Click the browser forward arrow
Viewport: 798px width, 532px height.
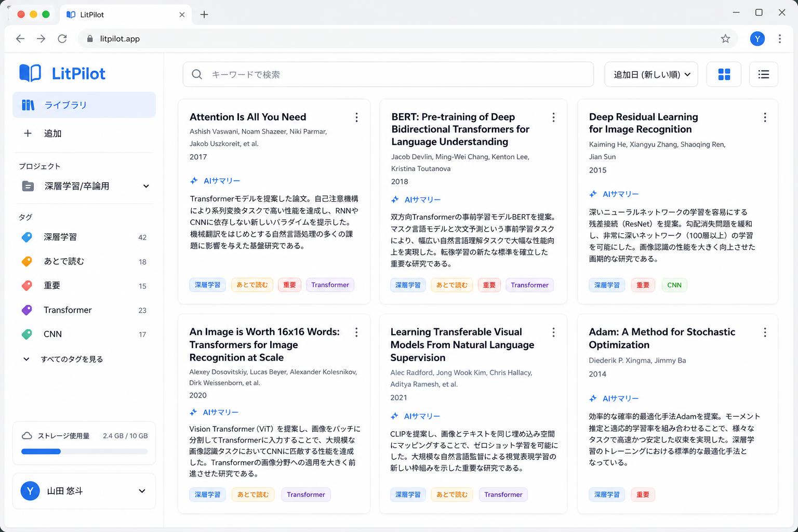[41, 38]
